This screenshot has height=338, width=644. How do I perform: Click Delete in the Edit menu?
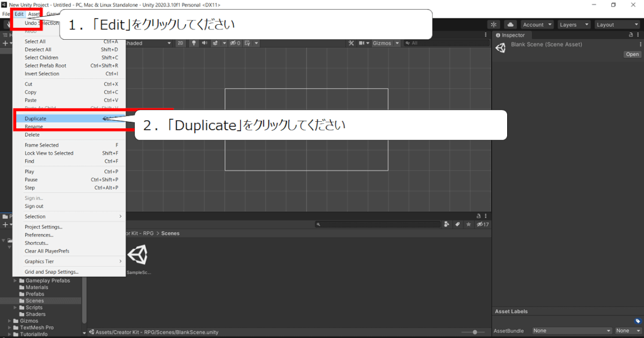pyautogui.click(x=68, y=135)
